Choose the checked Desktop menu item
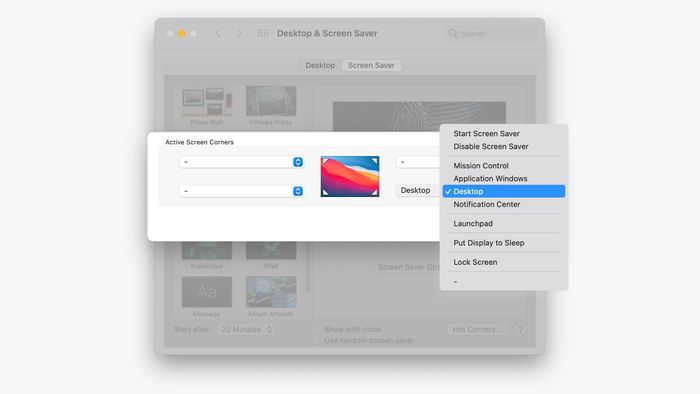700x394 pixels. tap(504, 191)
